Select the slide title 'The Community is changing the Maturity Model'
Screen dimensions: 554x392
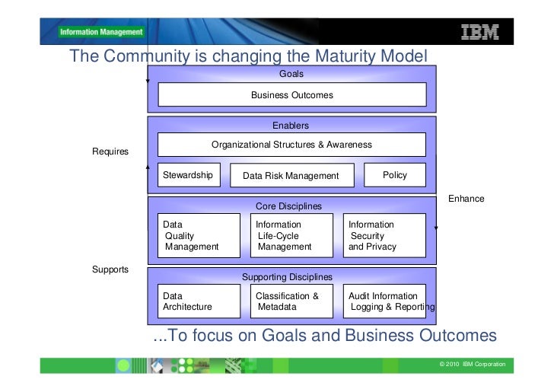pyautogui.click(x=248, y=56)
